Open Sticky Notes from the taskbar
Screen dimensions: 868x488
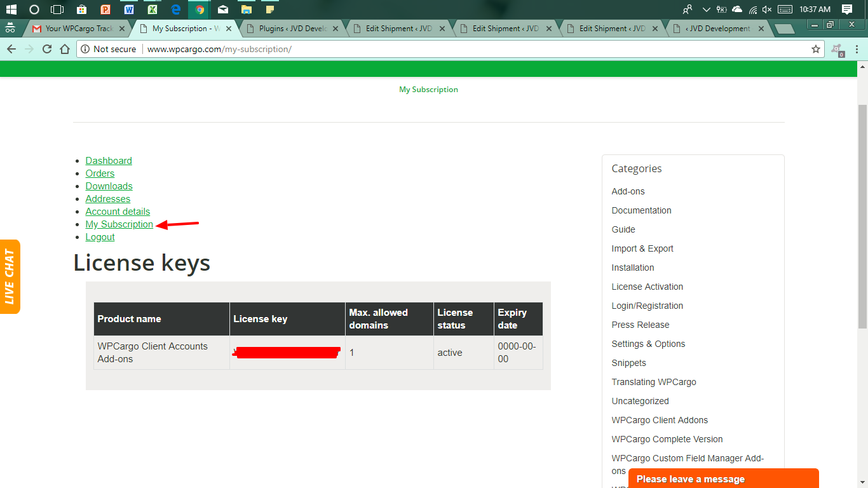tap(270, 10)
